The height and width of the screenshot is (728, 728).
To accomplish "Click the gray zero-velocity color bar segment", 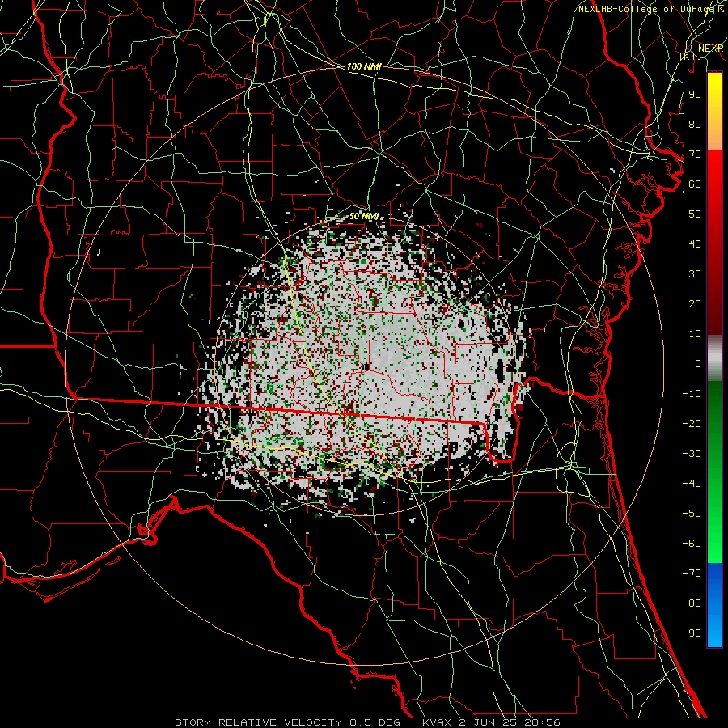I will [714, 358].
